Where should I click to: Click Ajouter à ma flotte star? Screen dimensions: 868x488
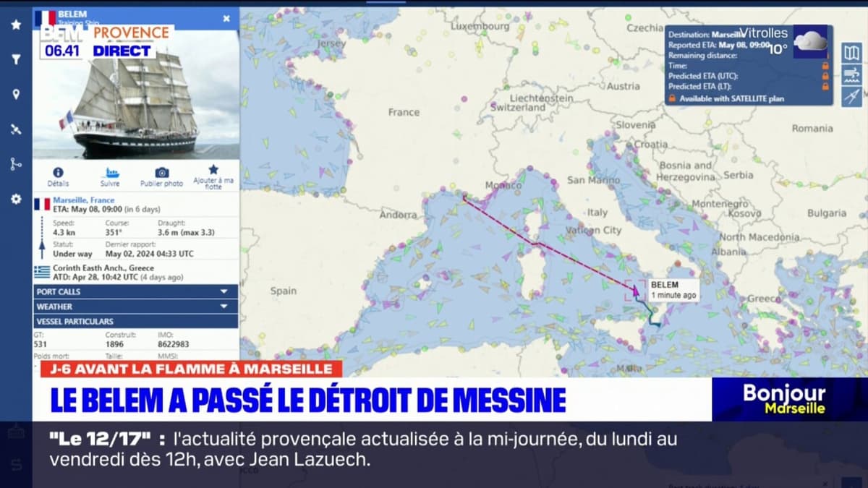click(x=213, y=177)
